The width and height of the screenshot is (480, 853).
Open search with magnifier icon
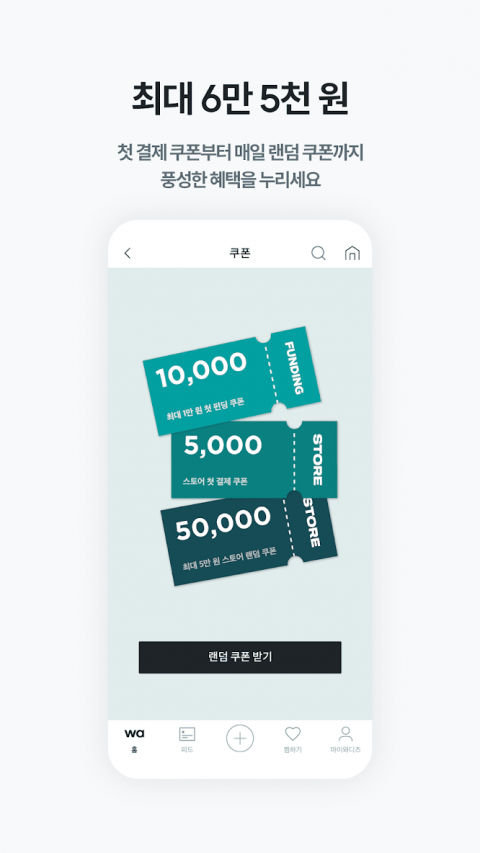(318, 253)
